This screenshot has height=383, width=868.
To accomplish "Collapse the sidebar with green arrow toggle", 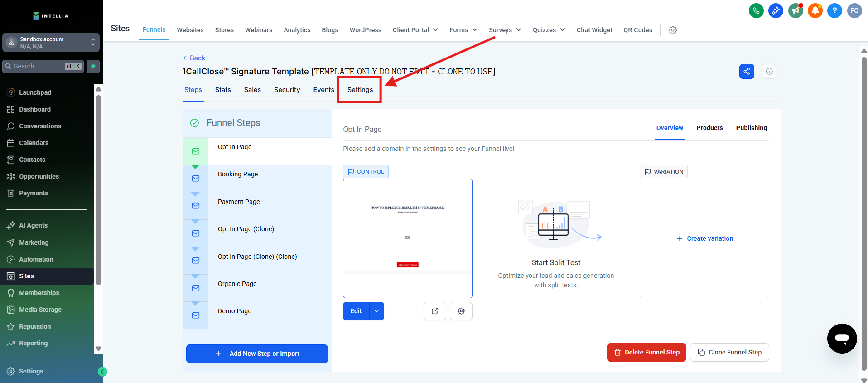I will coord(102,372).
